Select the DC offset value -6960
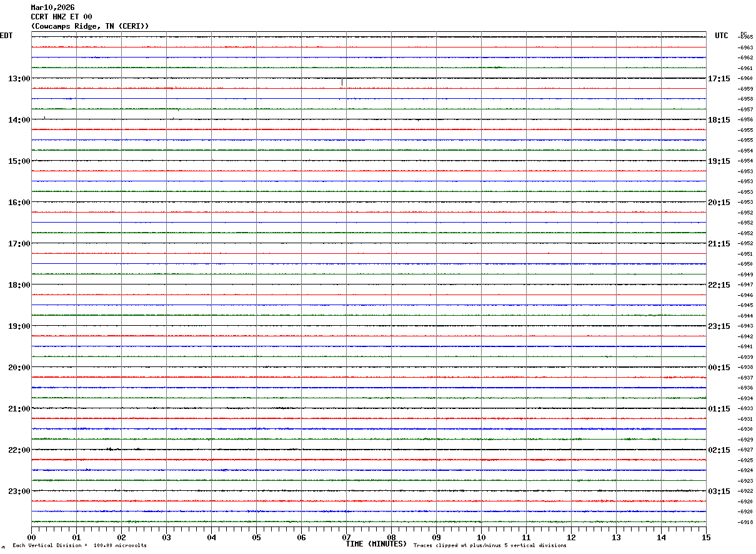756x554 pixels. click(x=745, y=79)
